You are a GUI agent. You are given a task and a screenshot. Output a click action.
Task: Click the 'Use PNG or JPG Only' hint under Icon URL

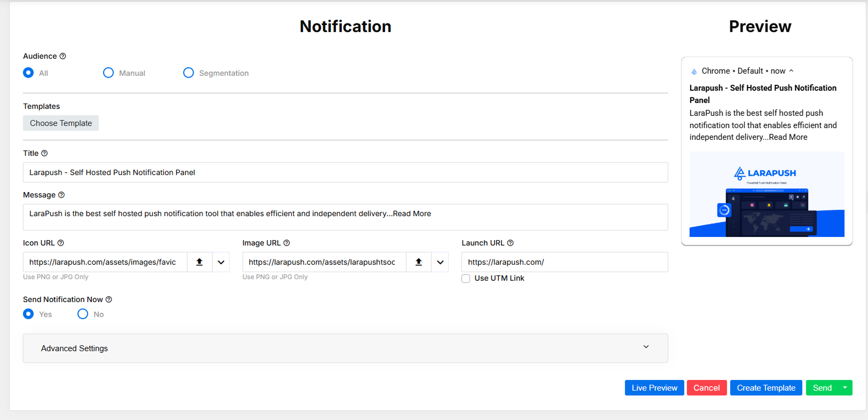(x=56, y=277)
